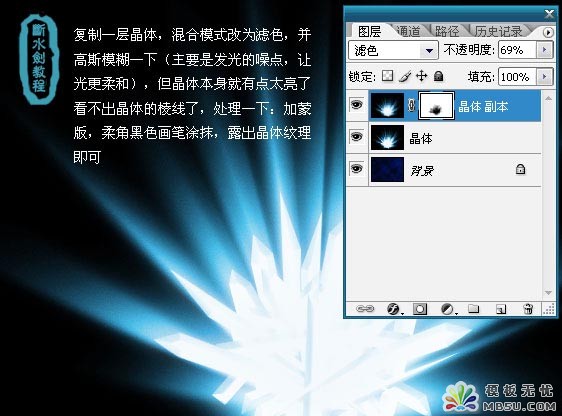The width and height of the screenshot is (562, 416).
Task: Open the 滤色 blend mode dropdown
Action: [393, 50]
